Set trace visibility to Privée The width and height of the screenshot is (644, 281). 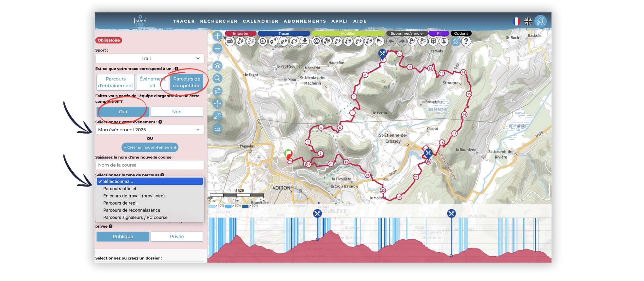[x=176, y=236]
